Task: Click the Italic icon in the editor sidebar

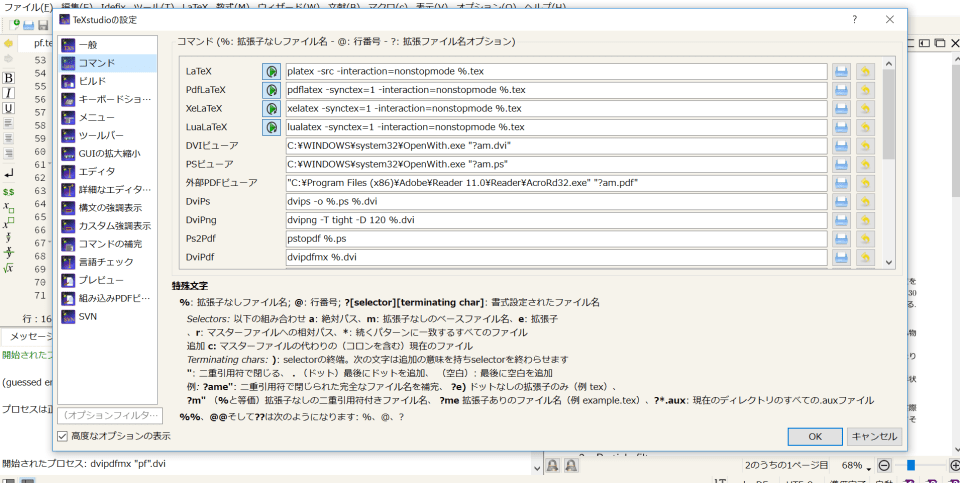Action: tap(9, 93)
